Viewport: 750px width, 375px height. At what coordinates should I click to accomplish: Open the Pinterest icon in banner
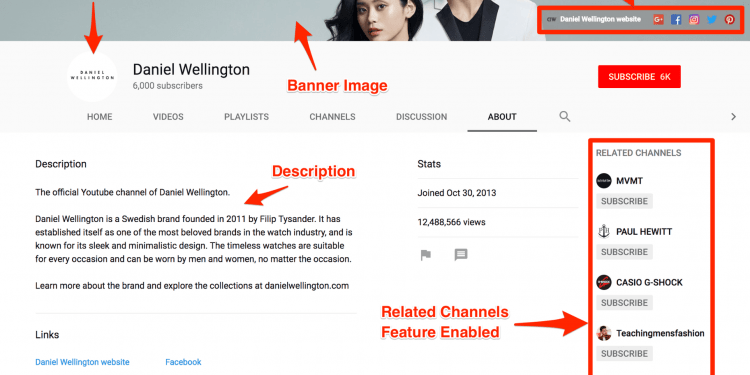729,20
